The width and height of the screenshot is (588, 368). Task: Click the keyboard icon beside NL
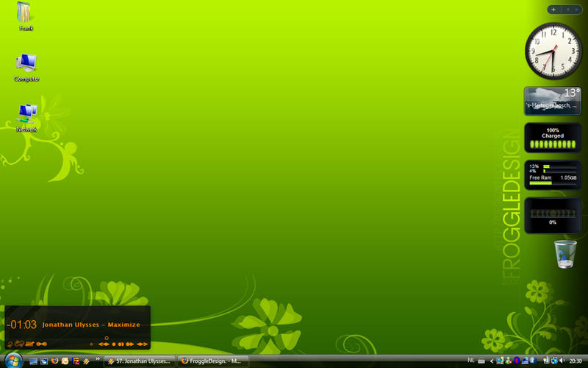click(481, 361)
